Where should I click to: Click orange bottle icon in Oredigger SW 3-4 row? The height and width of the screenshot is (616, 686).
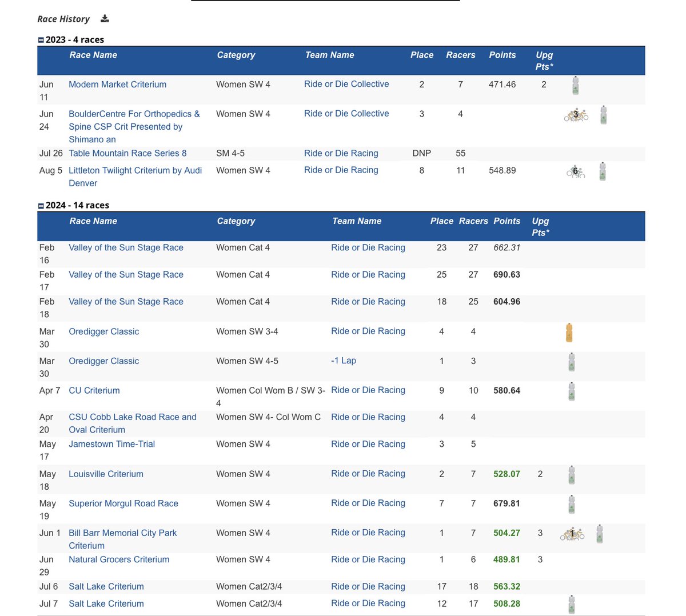click(569, 333)
